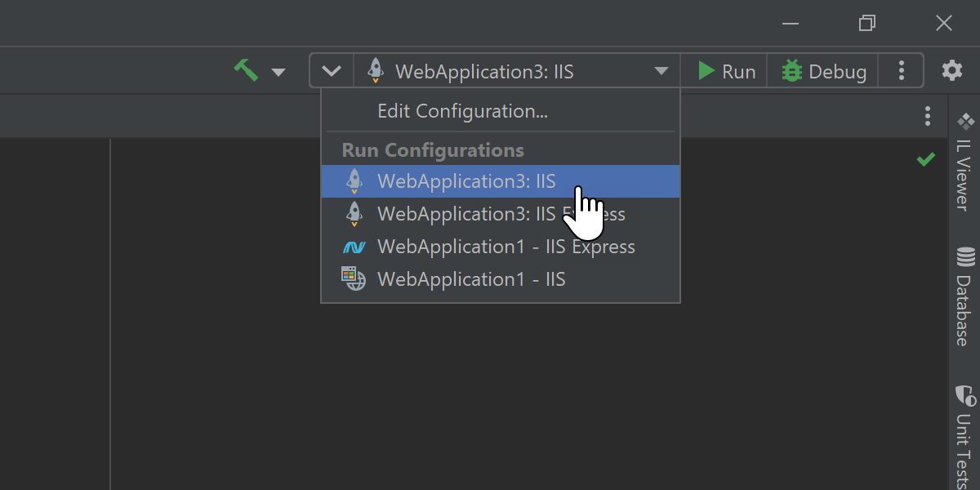Choose WebApplication1 - IIS configuration
The width and height of the screenshot is (980, 490).
click(471, 279)
